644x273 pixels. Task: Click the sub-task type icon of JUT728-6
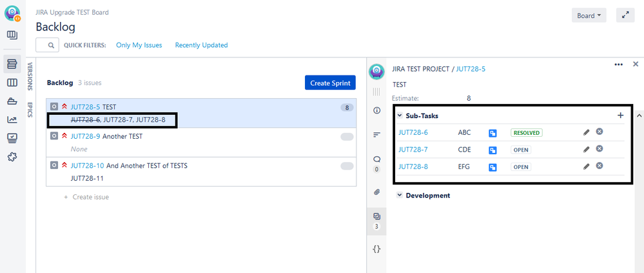pyautogui.click(x=493, y=133)
